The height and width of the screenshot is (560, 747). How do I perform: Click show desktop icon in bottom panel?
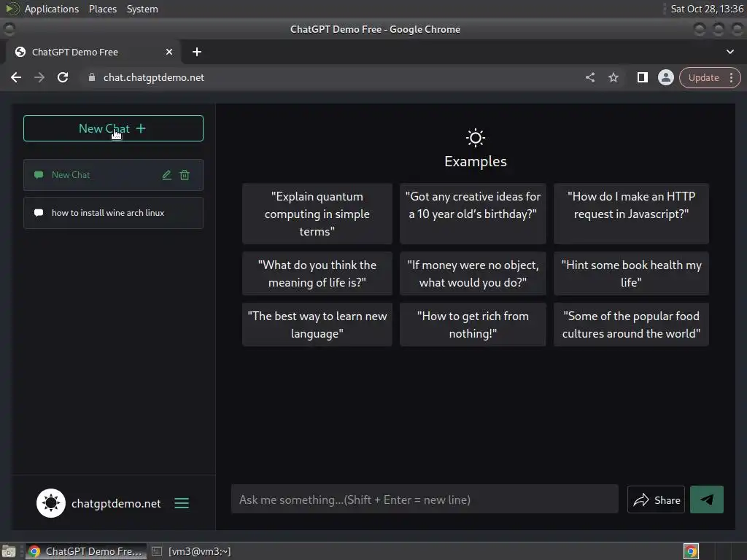click(9, 551)
